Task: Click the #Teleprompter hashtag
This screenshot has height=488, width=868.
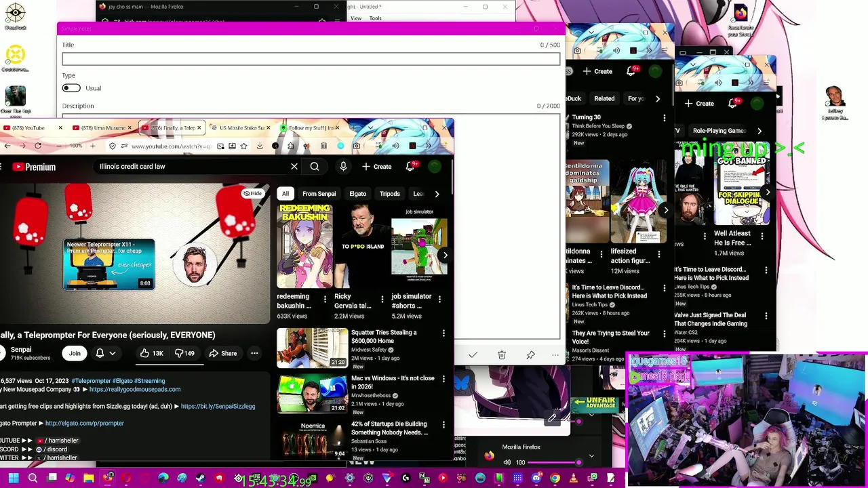Action: [x=91, y=381]
